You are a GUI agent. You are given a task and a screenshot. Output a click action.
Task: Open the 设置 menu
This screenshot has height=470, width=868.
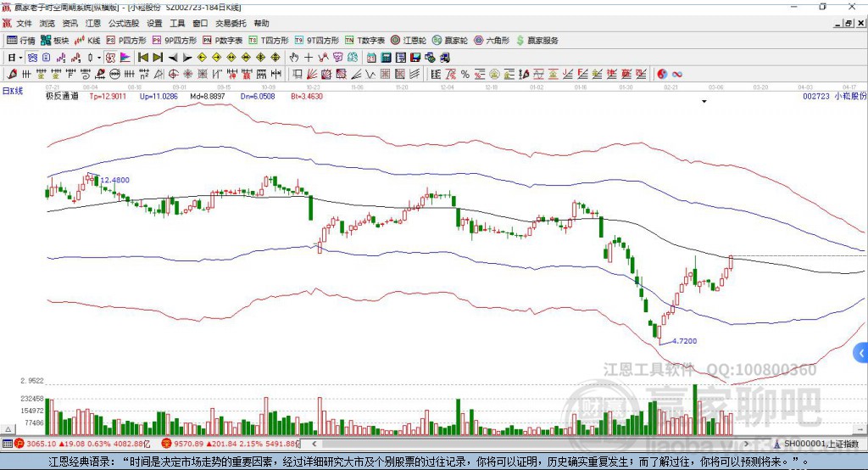click(154, 23)
